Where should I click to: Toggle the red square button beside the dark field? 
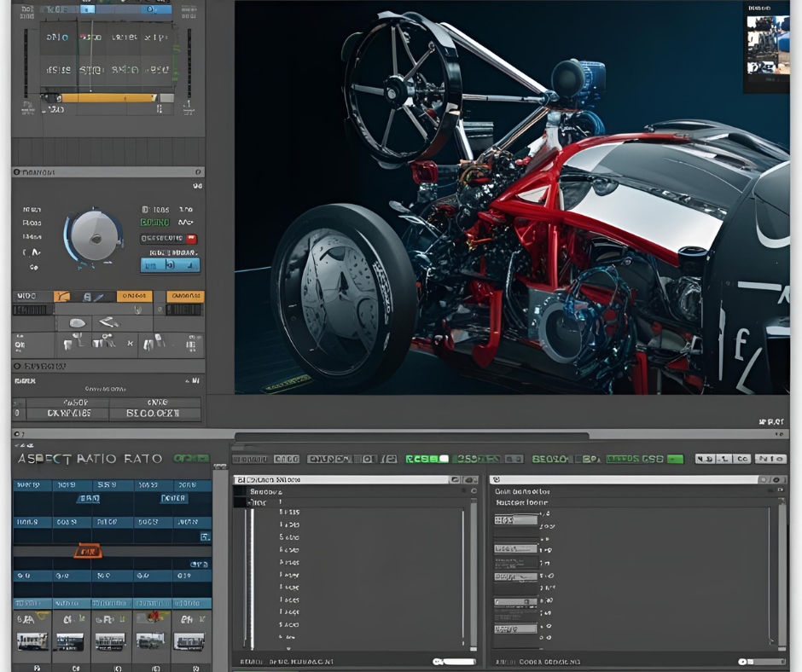(191, 239)
